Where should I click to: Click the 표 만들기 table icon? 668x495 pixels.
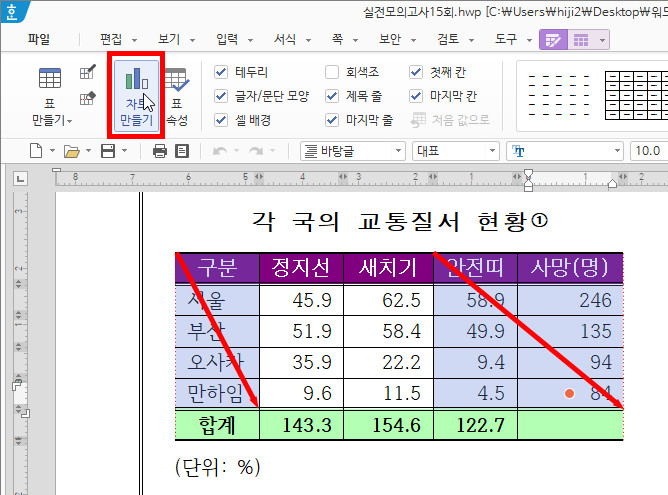click(50, 78)
